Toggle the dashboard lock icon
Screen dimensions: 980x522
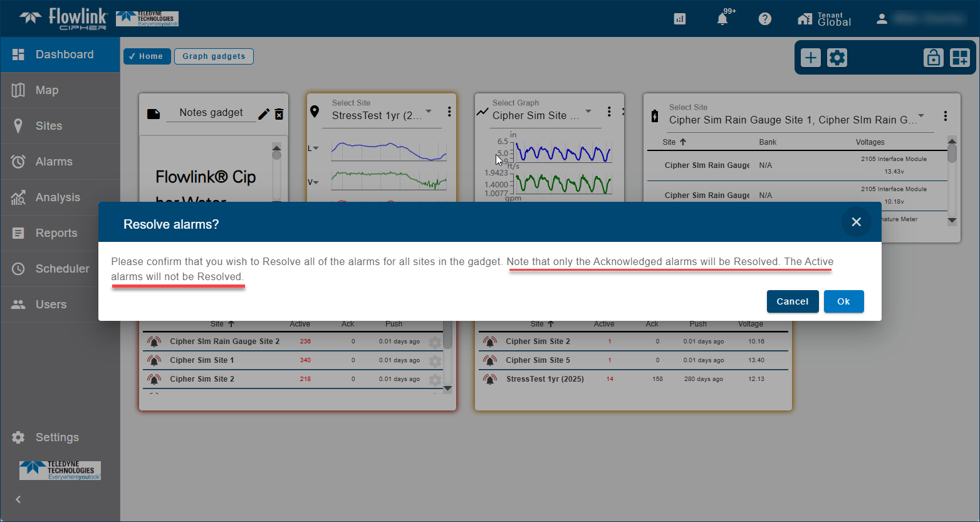pos(934,58)
